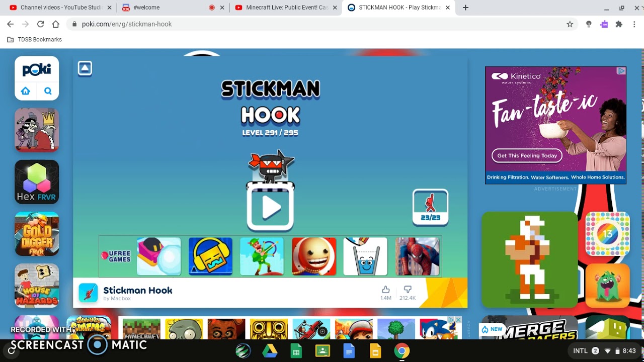Bookmark this page with the star
The image size is (644, 362).
pyautogui.click(x=570, y=24)
